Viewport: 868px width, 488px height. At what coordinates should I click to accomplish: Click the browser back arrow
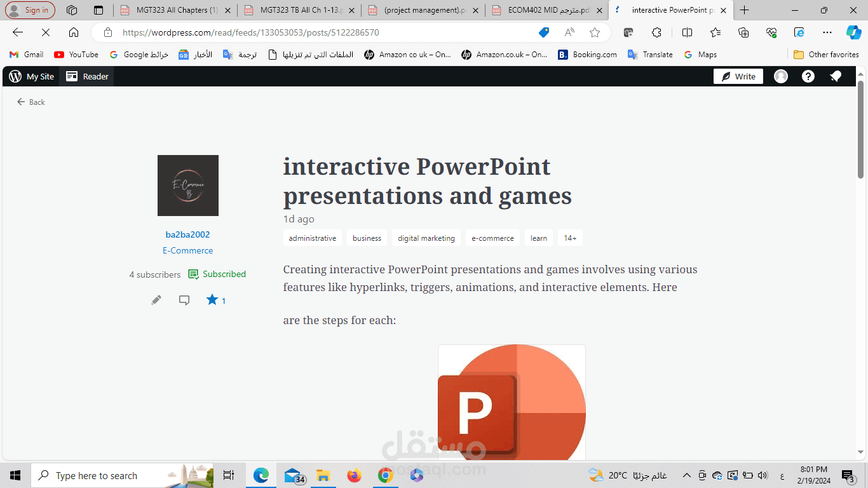click(18, 32)
